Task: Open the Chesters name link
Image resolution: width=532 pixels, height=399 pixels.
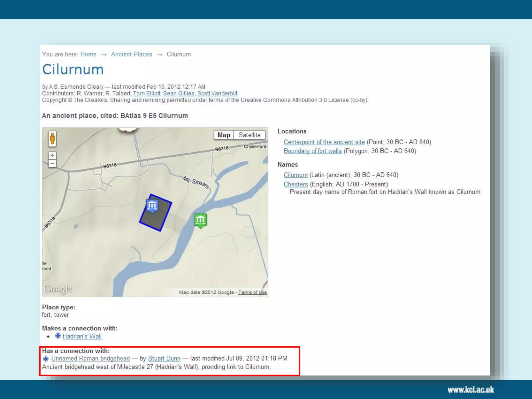Action: coord(296,184)
